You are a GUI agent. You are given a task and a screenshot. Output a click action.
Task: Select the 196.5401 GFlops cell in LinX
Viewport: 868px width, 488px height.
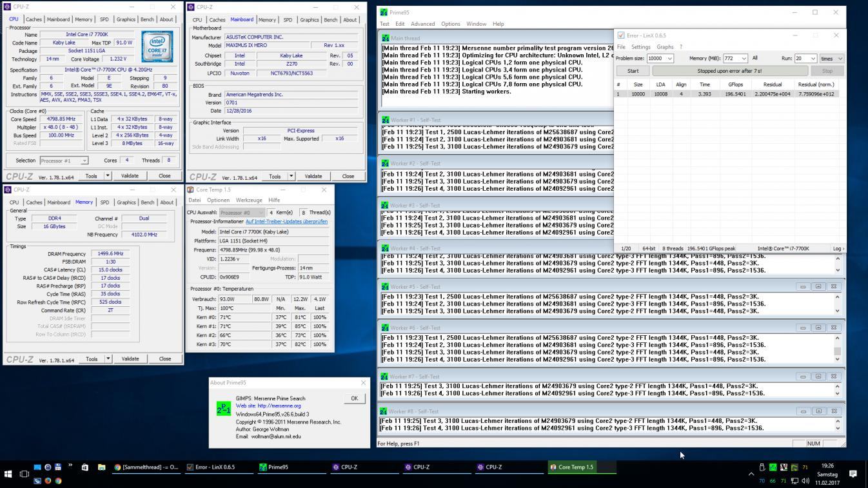(735, 94)
